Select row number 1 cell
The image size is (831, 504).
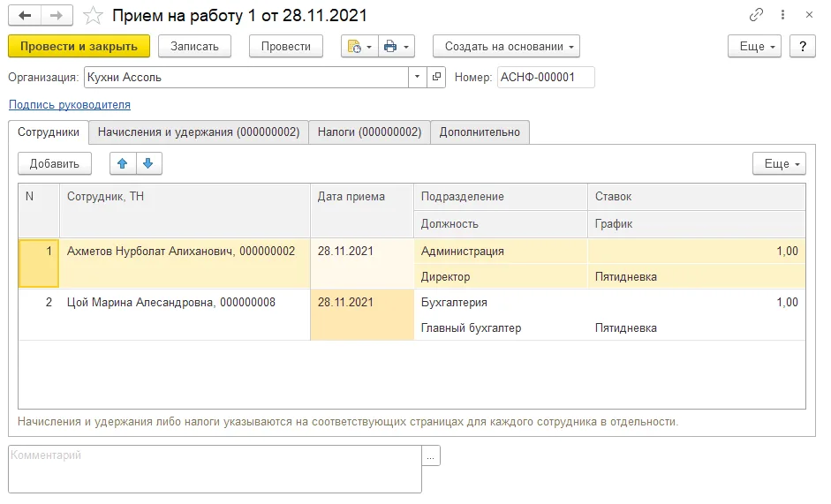point(39,263)
